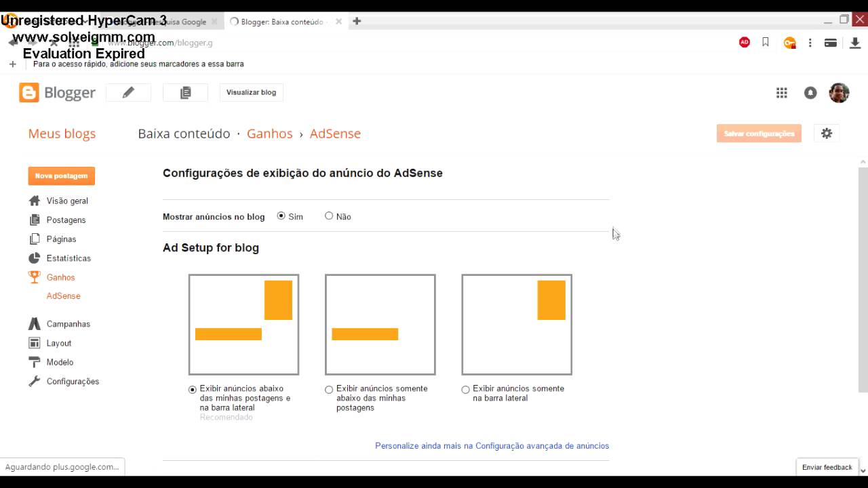Select Sim for Mostrar anúncios no blog
868x488 pixels.
tap(281, 216)
